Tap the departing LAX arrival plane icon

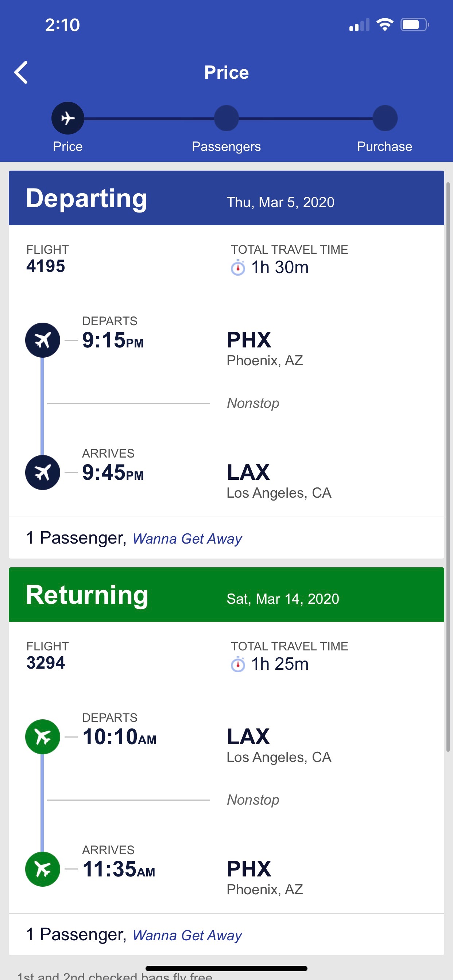pos(43,472)
